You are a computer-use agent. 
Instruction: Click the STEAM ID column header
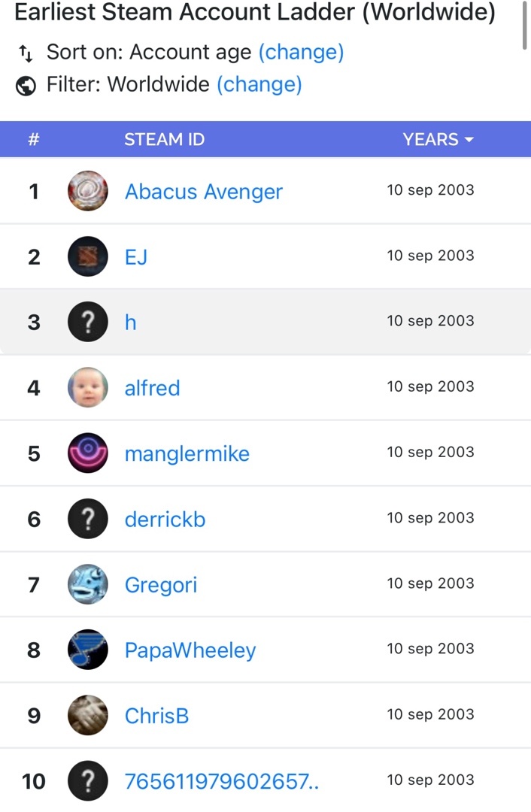(164, 140)
